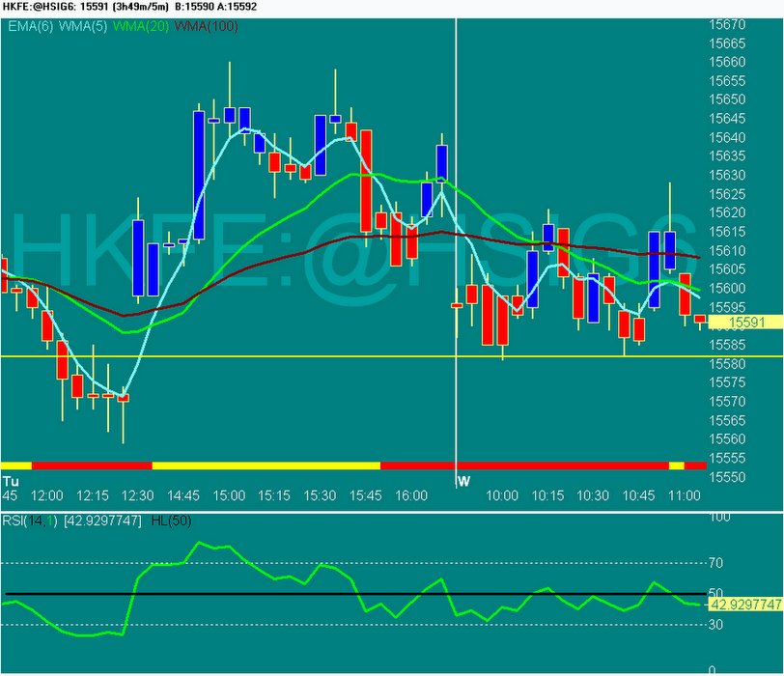Click the yellow horizontal line near 15582

click(391, 356)
